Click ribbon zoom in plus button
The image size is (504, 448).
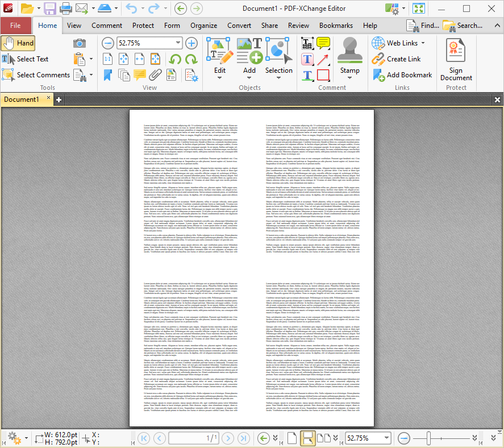(x=191, y=43)
